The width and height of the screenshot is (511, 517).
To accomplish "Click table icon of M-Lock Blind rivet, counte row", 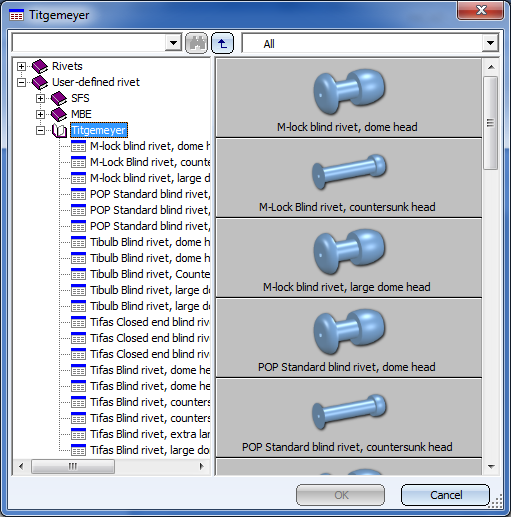I will pos(79,162).
